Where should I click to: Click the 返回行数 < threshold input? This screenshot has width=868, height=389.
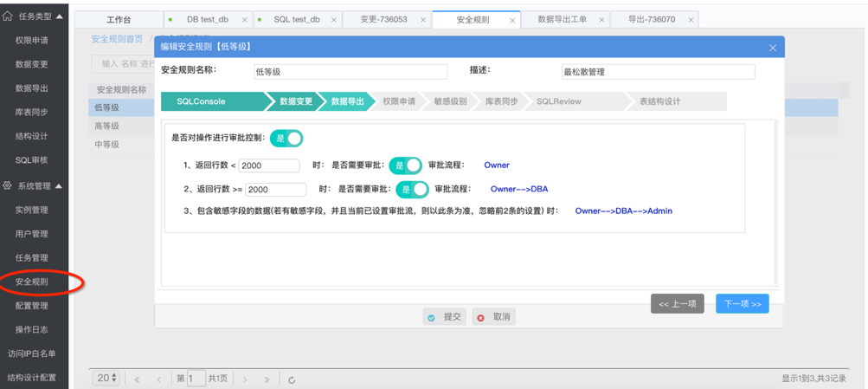point(269,165)
